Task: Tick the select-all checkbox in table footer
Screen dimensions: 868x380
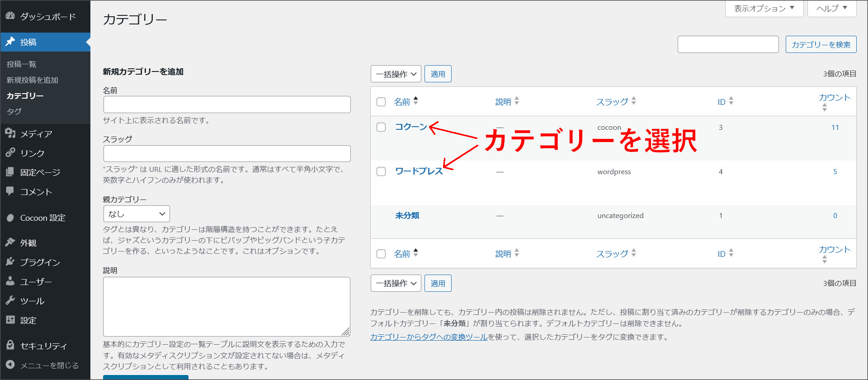Action: tap(381, 254)
